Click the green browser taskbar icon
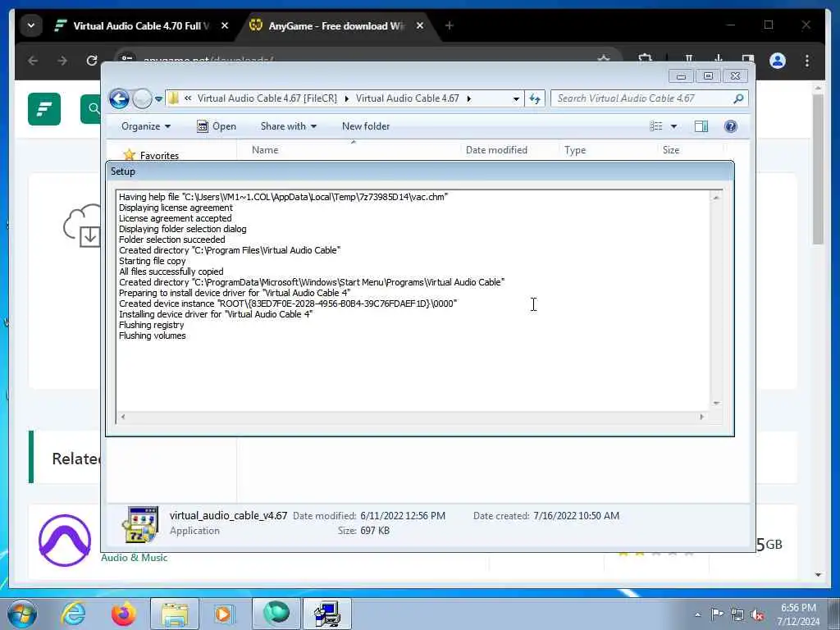The height and width of the screenshot is (630, 840). pos(276,614)
